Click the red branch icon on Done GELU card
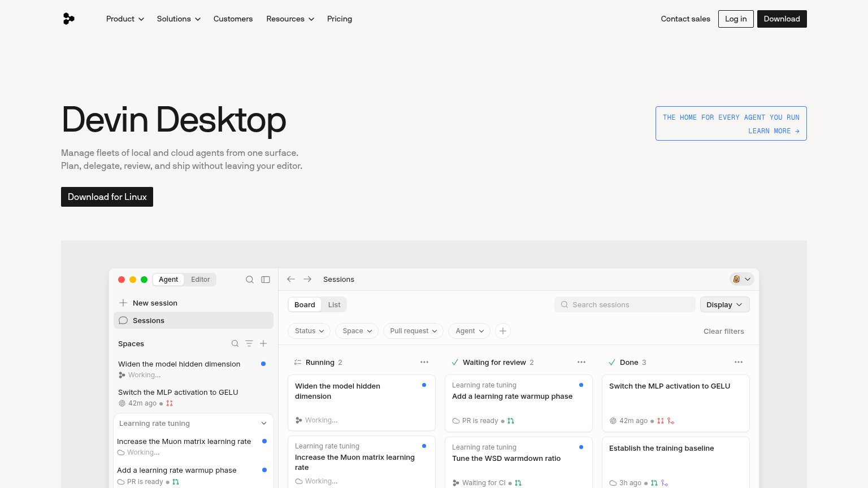Screen dimensions: 868x488 pyautogui.click(x=671, y=421)
